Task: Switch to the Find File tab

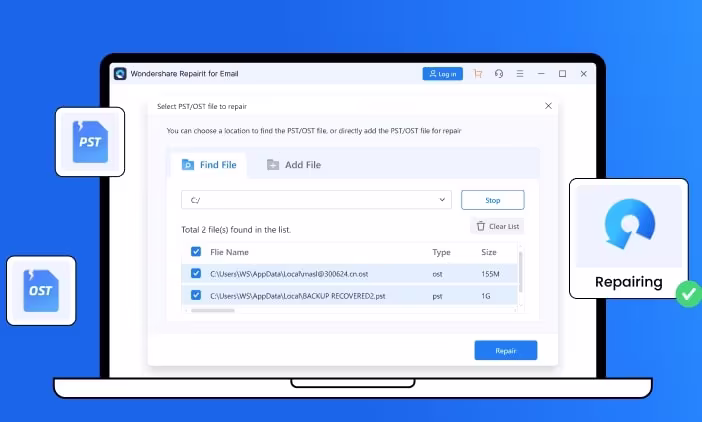Action: tap(209, 165)
